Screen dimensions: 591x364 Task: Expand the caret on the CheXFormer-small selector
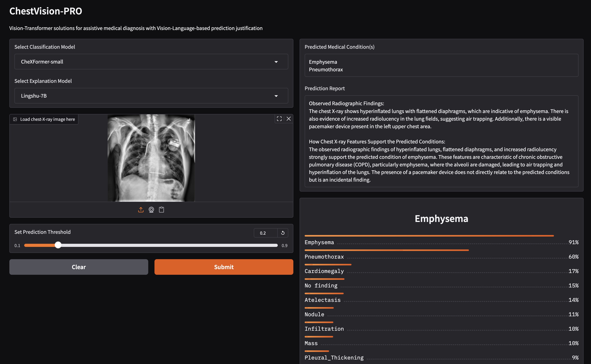click(276, 62)
